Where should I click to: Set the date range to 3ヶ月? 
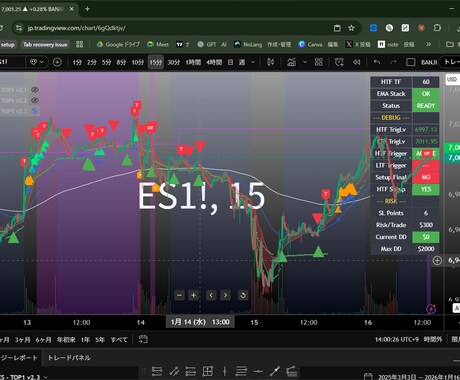(22, 340)
